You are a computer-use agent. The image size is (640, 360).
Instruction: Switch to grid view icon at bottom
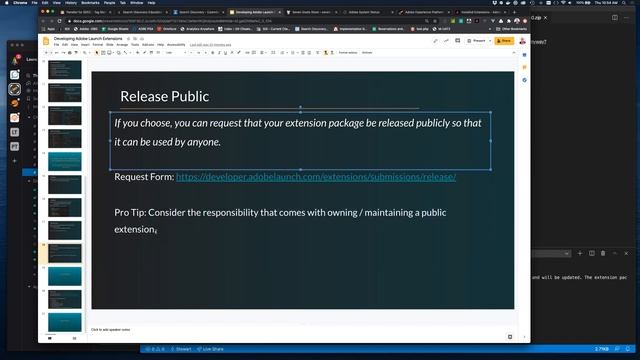[74, 338]
